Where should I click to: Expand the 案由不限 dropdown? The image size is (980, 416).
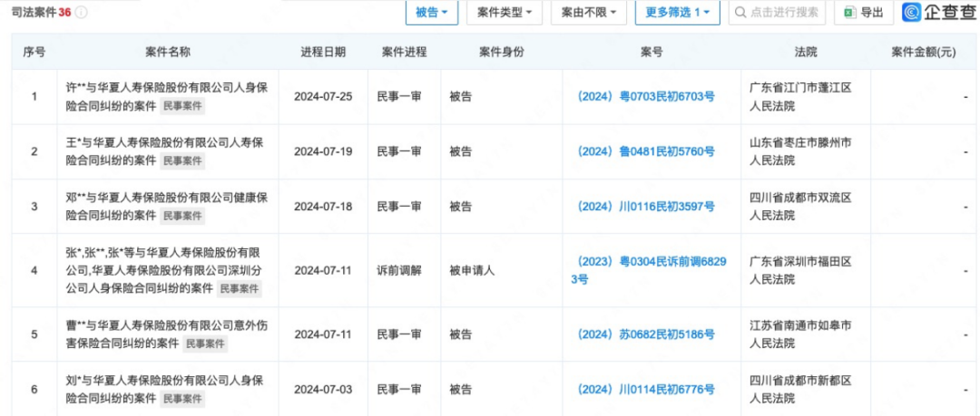click(589, 13)
